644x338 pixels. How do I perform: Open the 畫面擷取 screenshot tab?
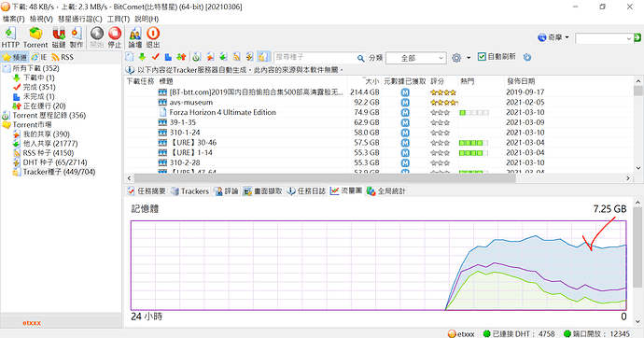(262, 191)
